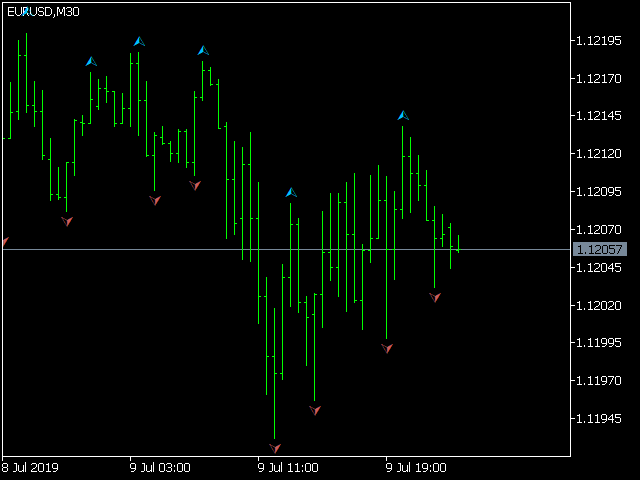Select the blue up-arrow at the 1.12095 level
The height and width of the screenshot is (480, 640).
tap(291, 192)
